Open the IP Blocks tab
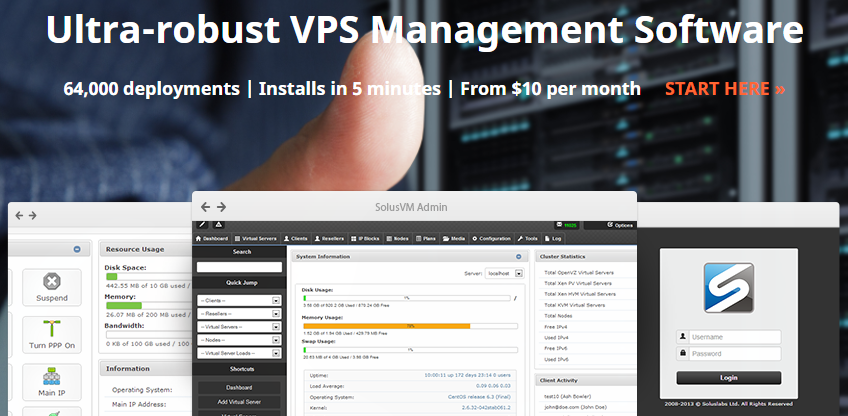The image size is (848, 416). pos(365,239)
